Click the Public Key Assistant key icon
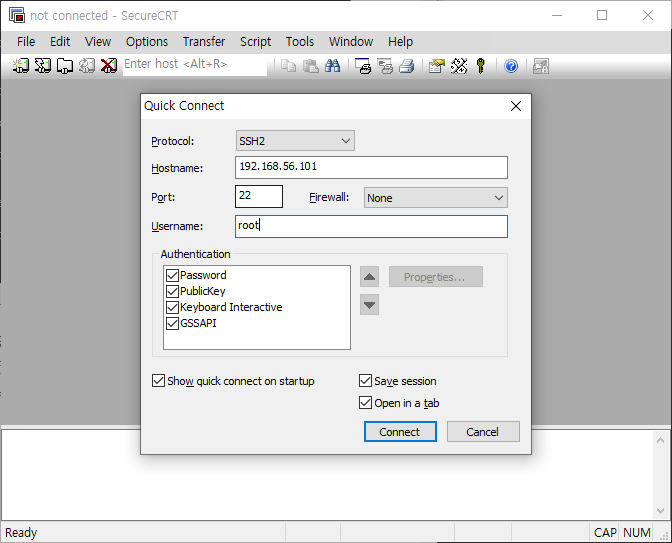 (481, 66)
